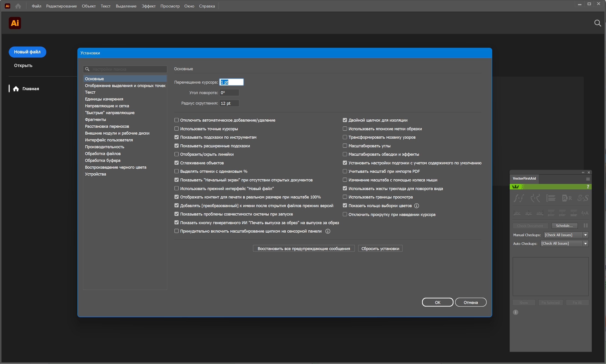Toggle Отобразить/скрыть линейки checkbox
Screen dimensions: 606x364
177,154
